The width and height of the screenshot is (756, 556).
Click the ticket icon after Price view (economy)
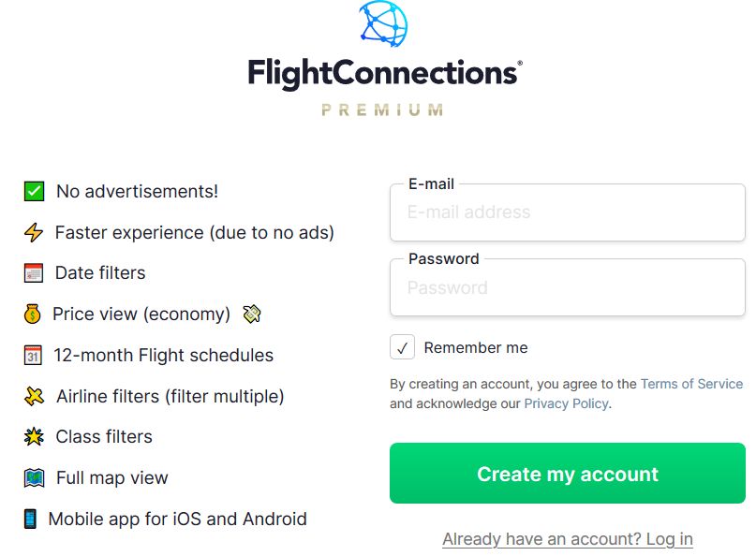tap(252, 314)
